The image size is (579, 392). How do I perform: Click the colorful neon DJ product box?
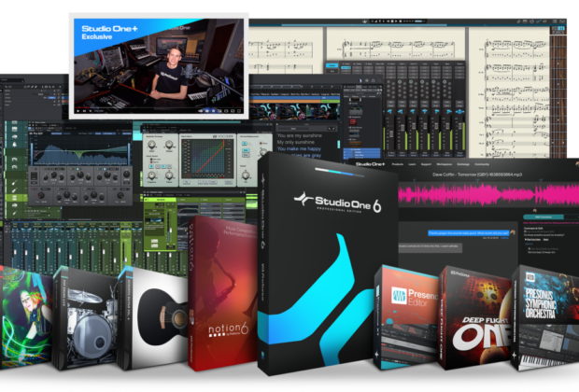(26, 317)
